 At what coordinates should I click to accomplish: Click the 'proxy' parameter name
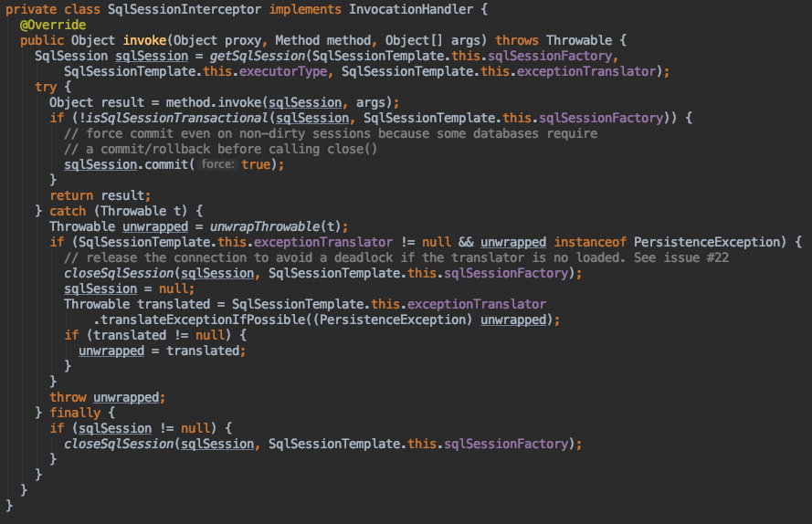(243, 40)
